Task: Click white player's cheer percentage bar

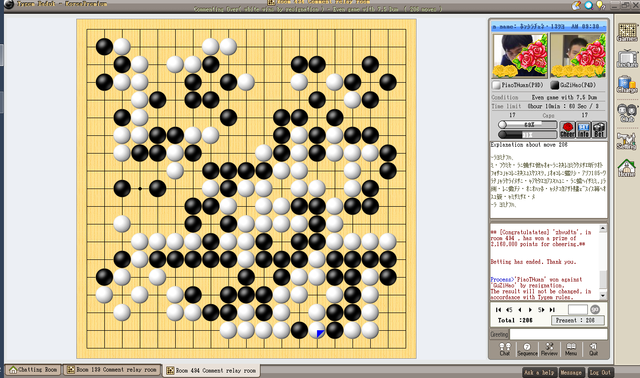Action: 527,125
